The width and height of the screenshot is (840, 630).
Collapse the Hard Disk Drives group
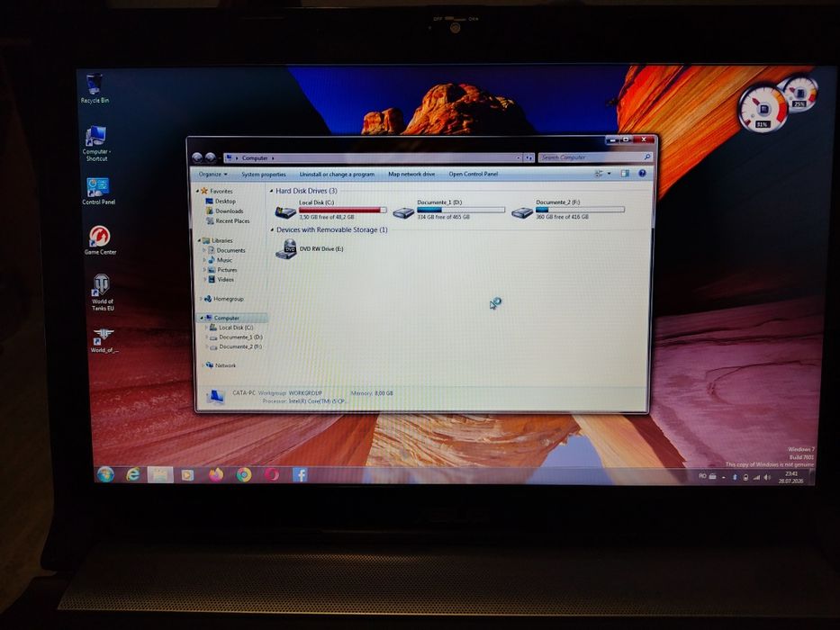click(x=271, y=191)
